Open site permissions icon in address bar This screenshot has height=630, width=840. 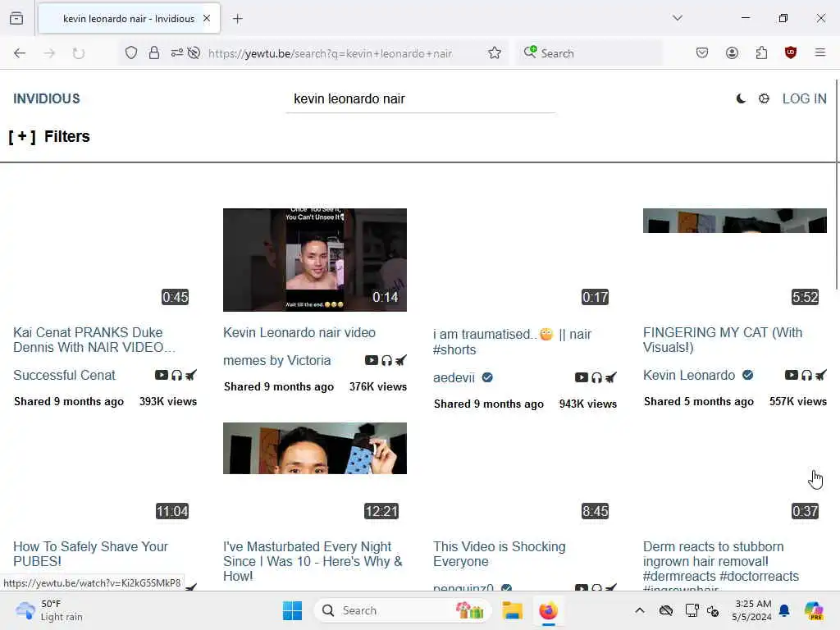(x=177, y=53)
